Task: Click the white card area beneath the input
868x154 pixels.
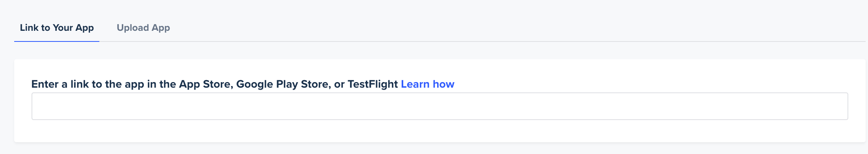Action: [x=440, y=131]
